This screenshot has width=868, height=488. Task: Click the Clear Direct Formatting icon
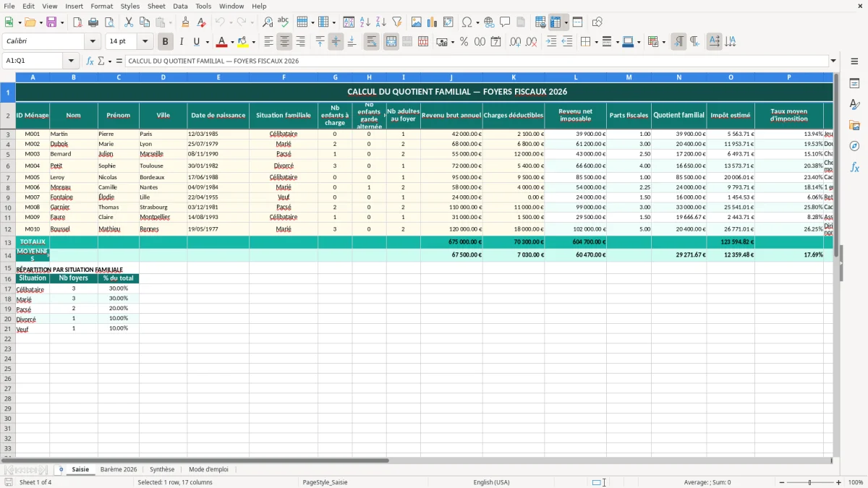coord(201,22)
